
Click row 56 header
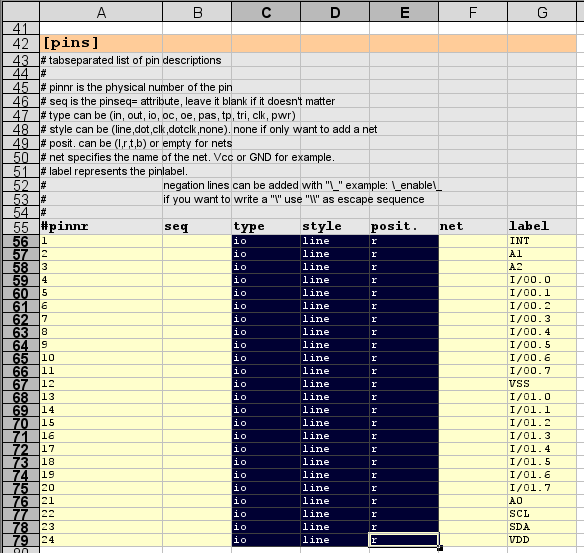coord(20,241)
